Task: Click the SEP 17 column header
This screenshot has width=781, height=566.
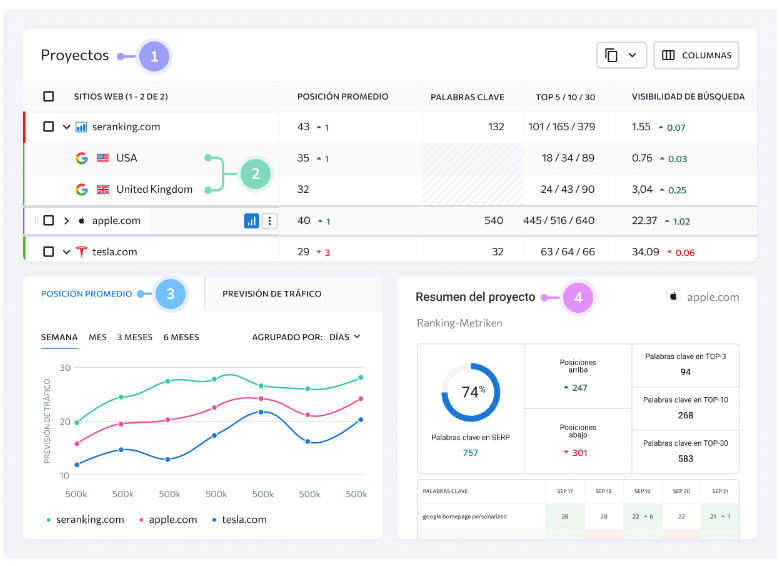Action: [565, 491]
